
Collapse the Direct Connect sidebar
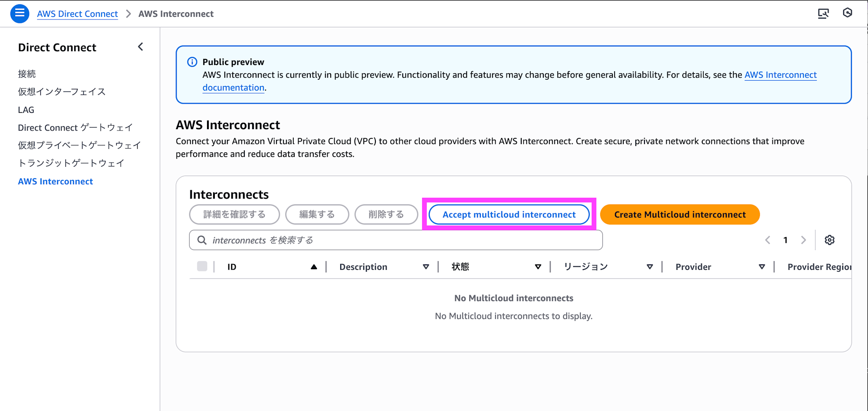(x=140, y=47)
